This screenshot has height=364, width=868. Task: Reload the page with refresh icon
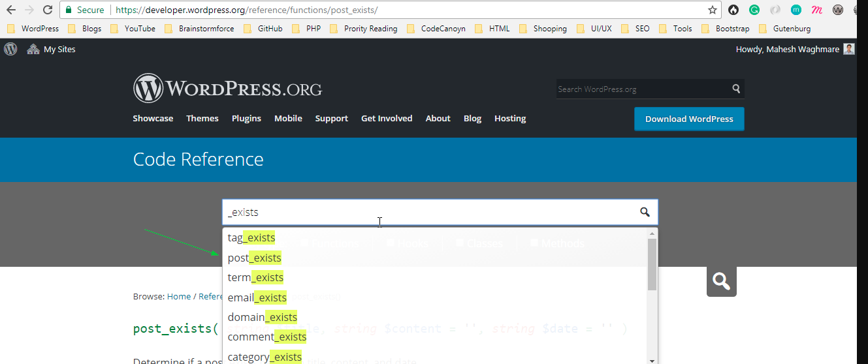pos(48,10)
